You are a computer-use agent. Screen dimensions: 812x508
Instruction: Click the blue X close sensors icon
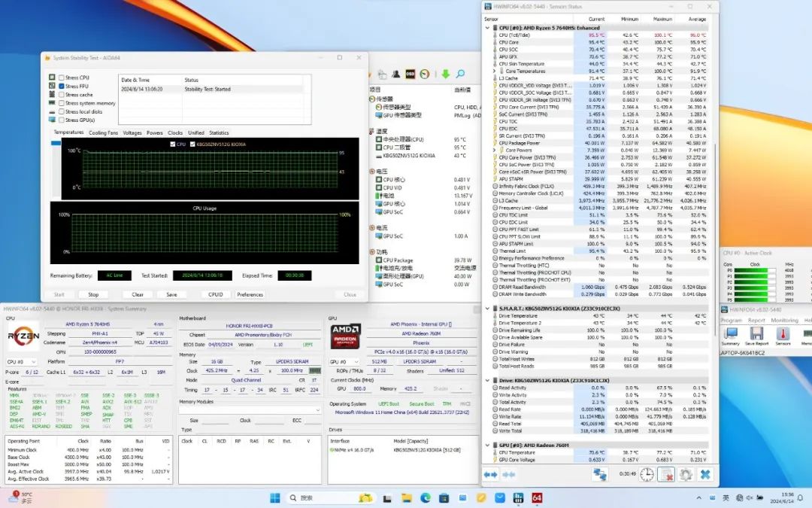705,474
